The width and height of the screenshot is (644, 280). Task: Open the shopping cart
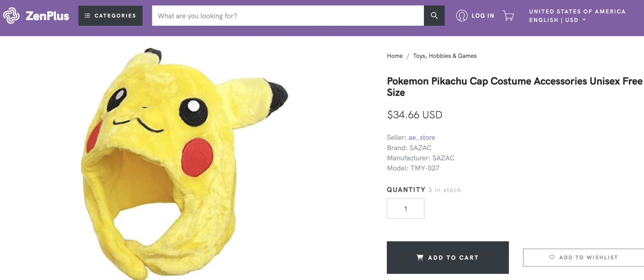(508, 15)
